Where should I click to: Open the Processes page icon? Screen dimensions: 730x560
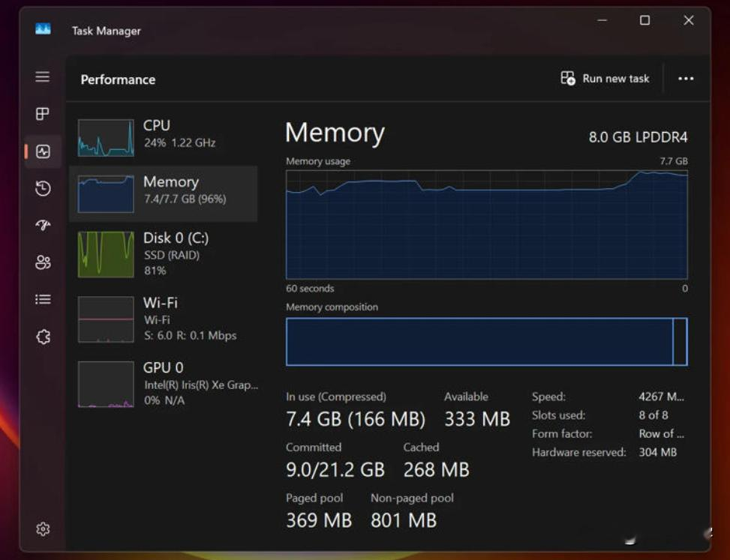point(42,114)
